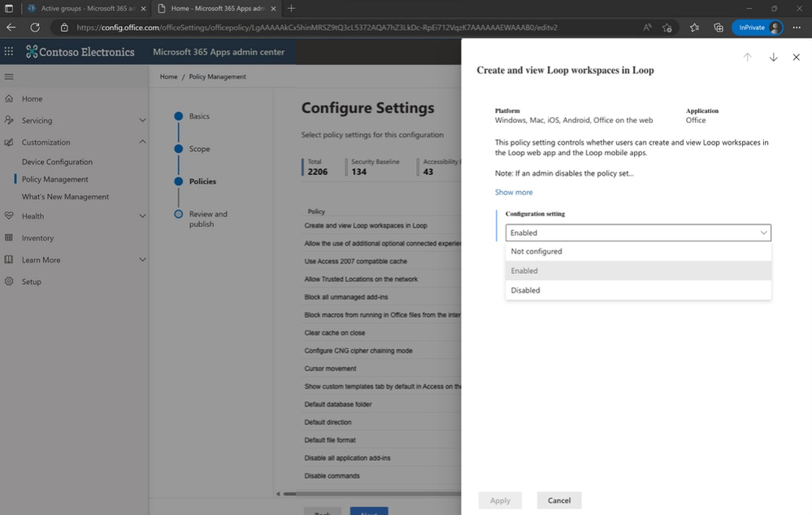Expand the Servicing menu chevron
The width and height of the screenshot is (812, 515).
(142, 120)
